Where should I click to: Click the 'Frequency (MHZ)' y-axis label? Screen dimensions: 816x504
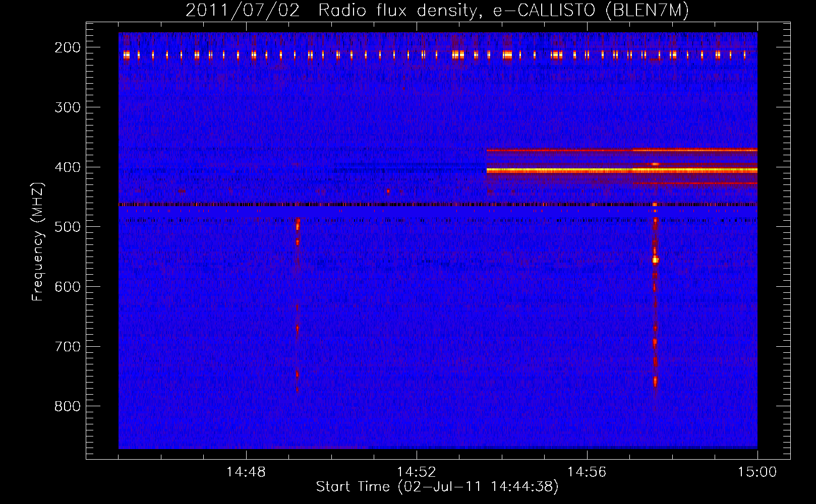38,241
